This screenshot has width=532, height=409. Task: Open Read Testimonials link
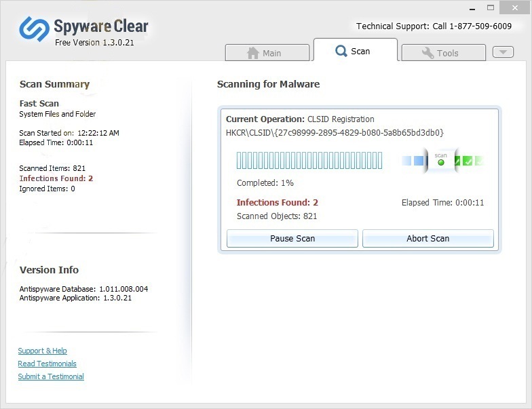point(47,364)
